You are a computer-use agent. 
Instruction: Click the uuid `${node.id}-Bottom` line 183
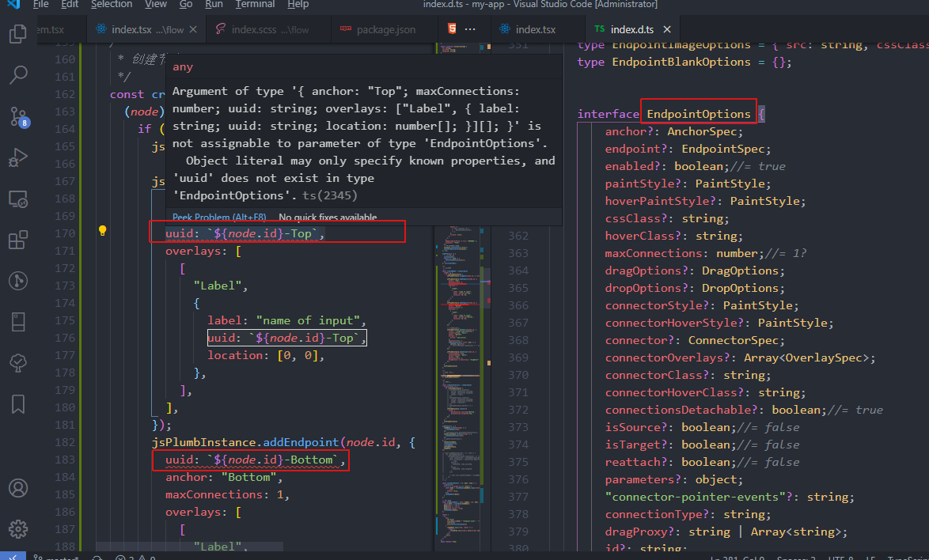click(256, 460)
